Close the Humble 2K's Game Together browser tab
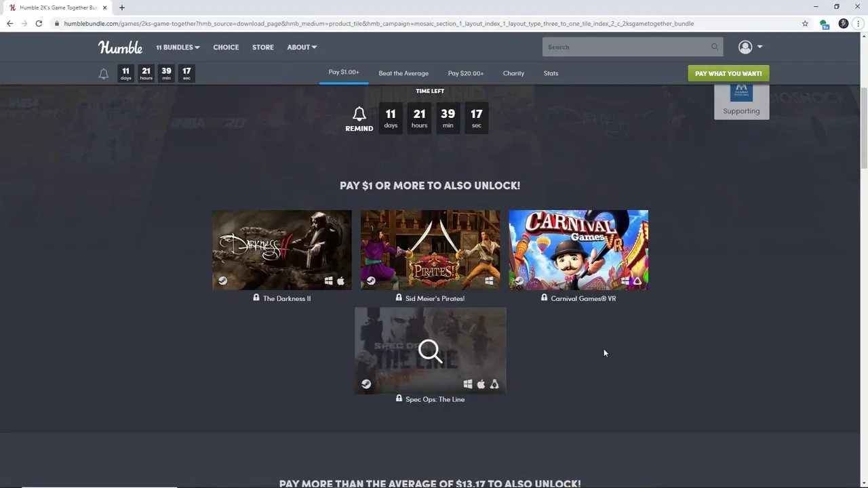The width and height of the screenshot is (868, 488). point(104,7)
